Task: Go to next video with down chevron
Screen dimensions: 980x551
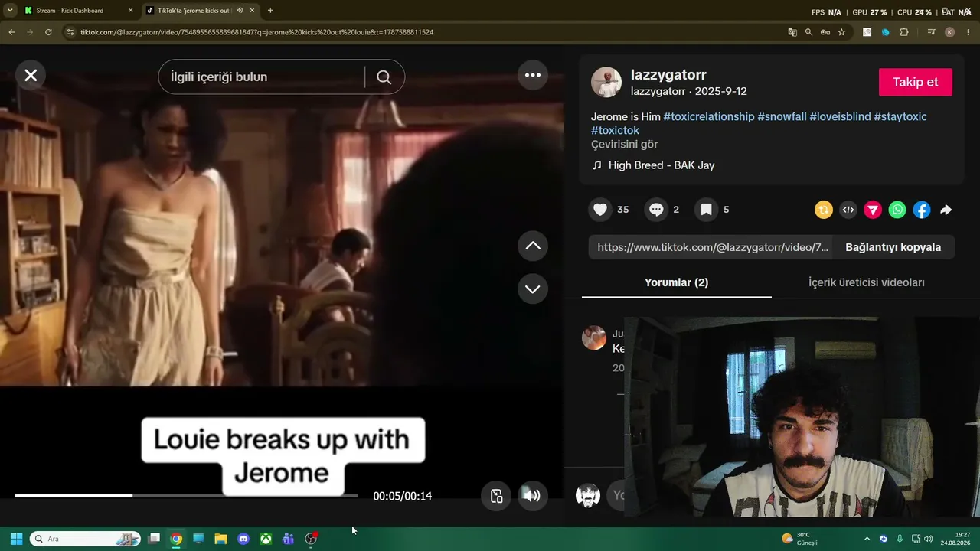Action: [533, 289]
